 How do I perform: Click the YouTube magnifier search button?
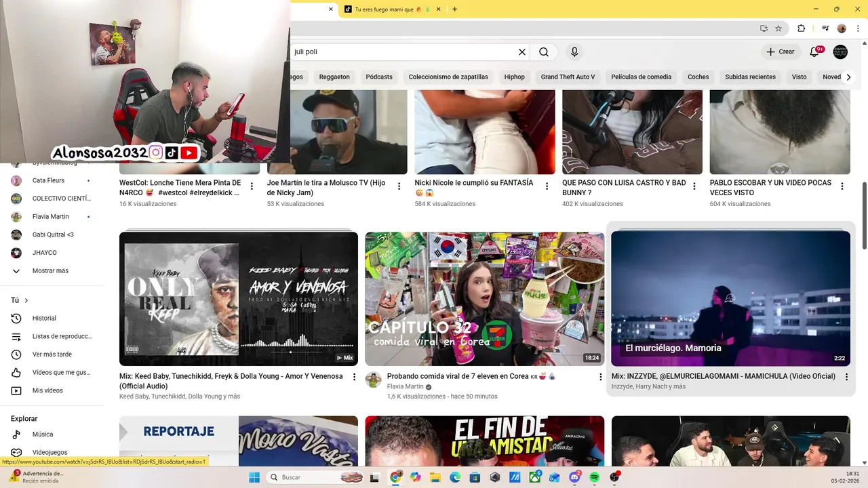544,52
